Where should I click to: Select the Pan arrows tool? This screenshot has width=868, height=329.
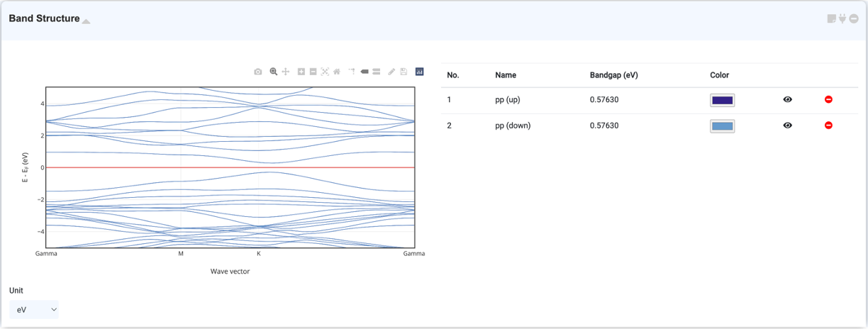286,72
